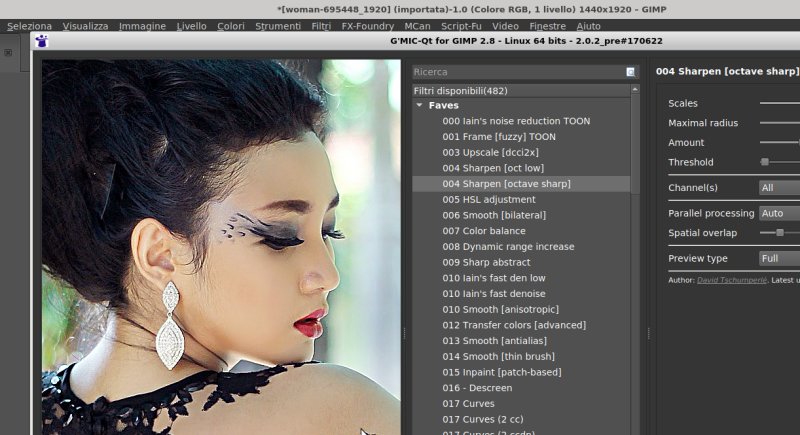Open the Finestre menu
The image size is (800, 435).
(547, 26)
